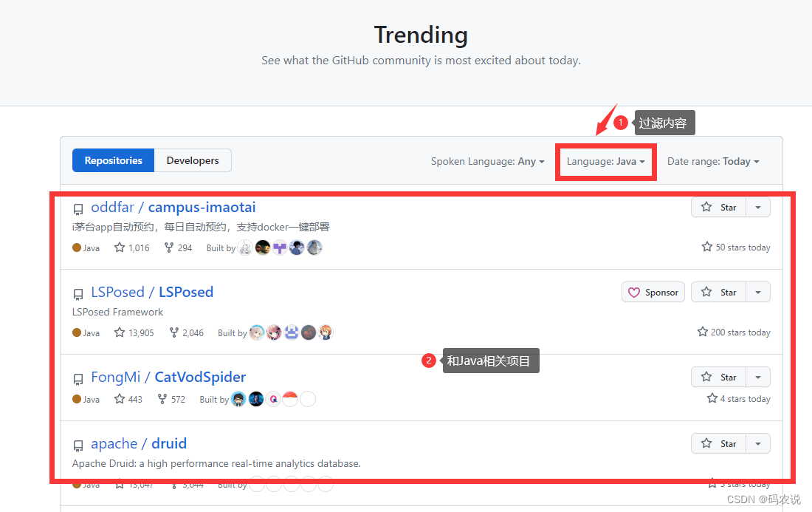View LSPosed forks count 2,046

pos(187,332)
